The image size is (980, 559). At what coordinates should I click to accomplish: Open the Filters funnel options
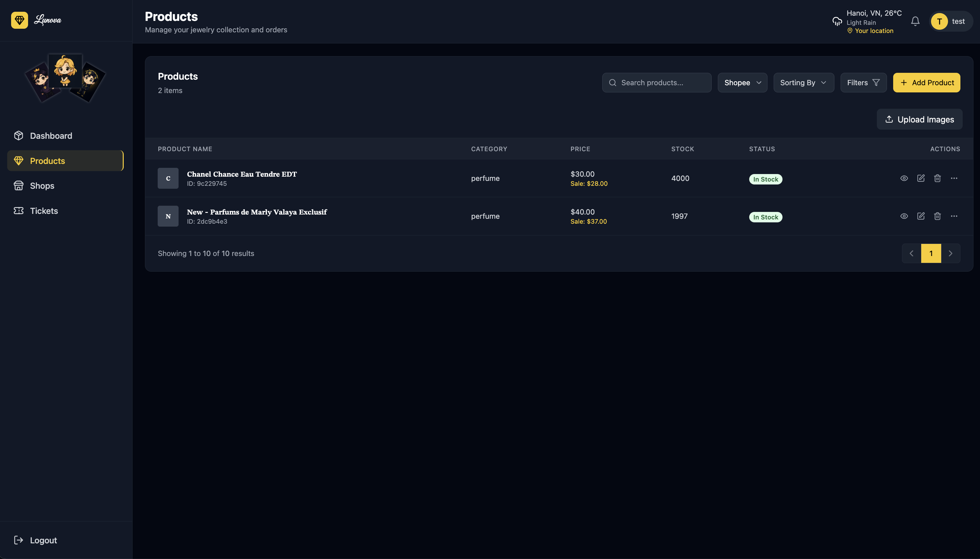[x=863, y=83]
